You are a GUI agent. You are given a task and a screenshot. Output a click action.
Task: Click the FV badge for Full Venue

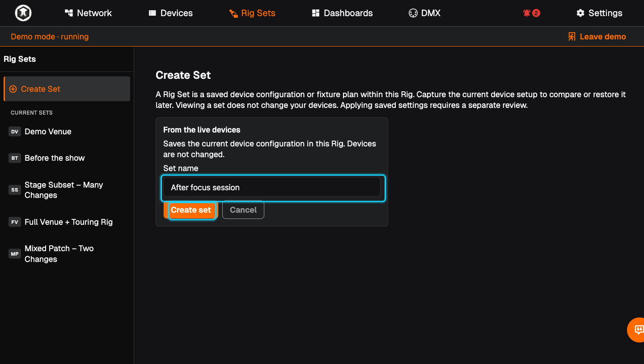pos(15,222)
